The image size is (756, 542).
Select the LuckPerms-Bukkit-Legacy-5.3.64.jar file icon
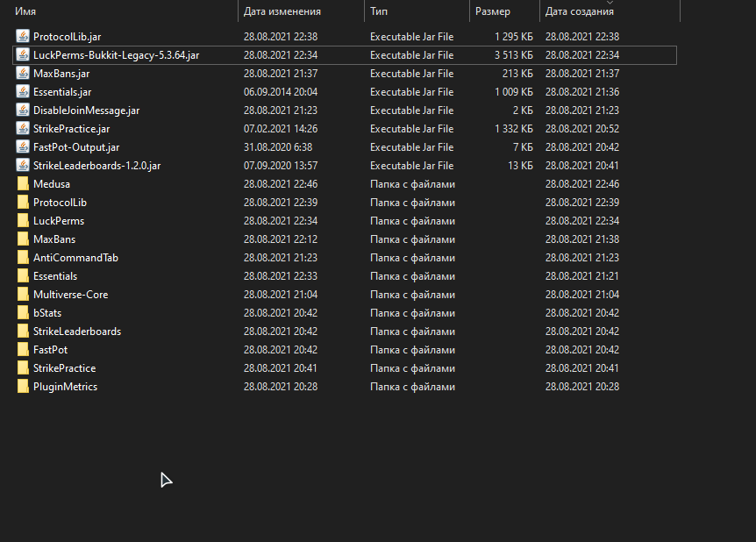23,55
